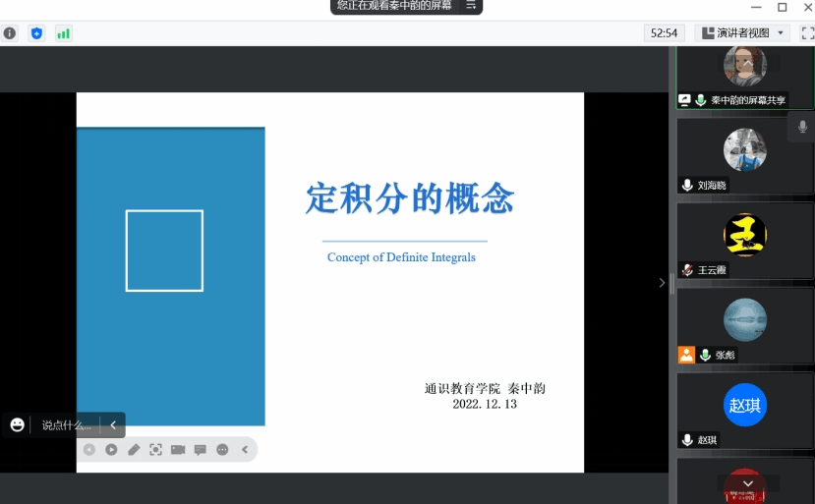Select 秦中韵's presenter avatar
This screenshot has width=815, height=504.
click(745, 66)
